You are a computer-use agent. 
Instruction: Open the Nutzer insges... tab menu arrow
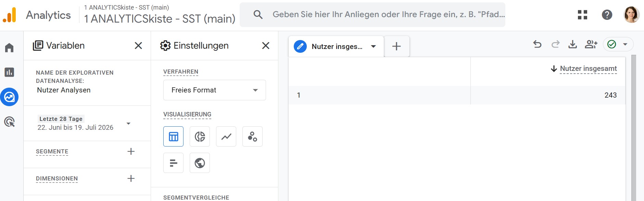(x=374, y=46)
